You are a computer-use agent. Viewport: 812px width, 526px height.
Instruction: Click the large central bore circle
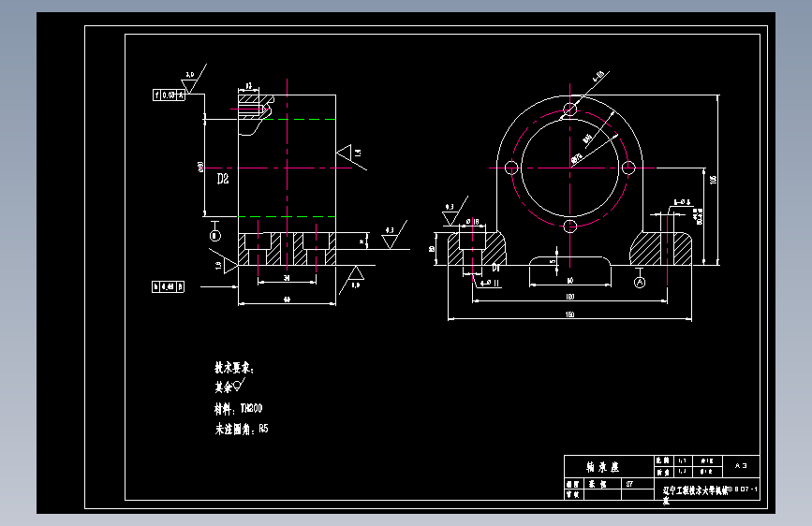point(570,168)
